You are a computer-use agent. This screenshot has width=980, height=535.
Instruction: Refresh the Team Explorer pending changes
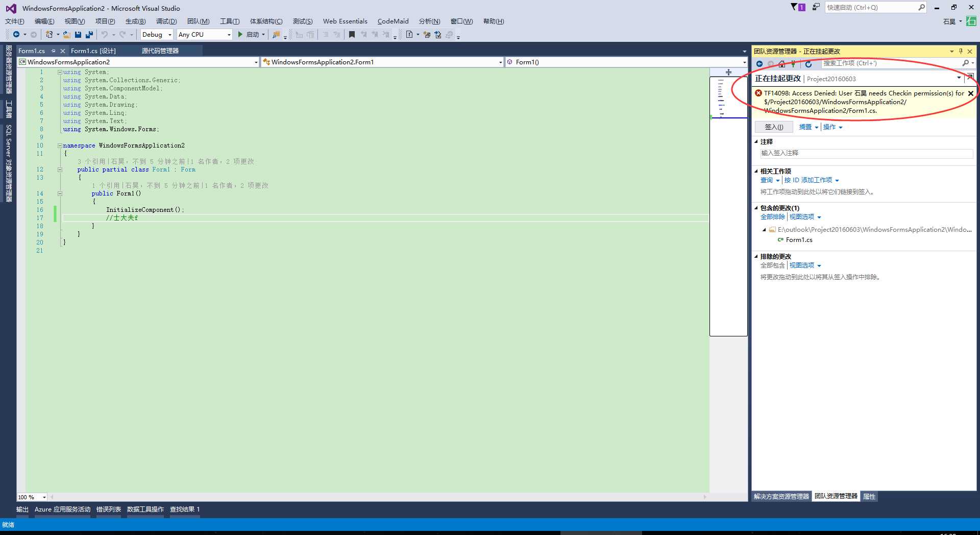point(808,64)
